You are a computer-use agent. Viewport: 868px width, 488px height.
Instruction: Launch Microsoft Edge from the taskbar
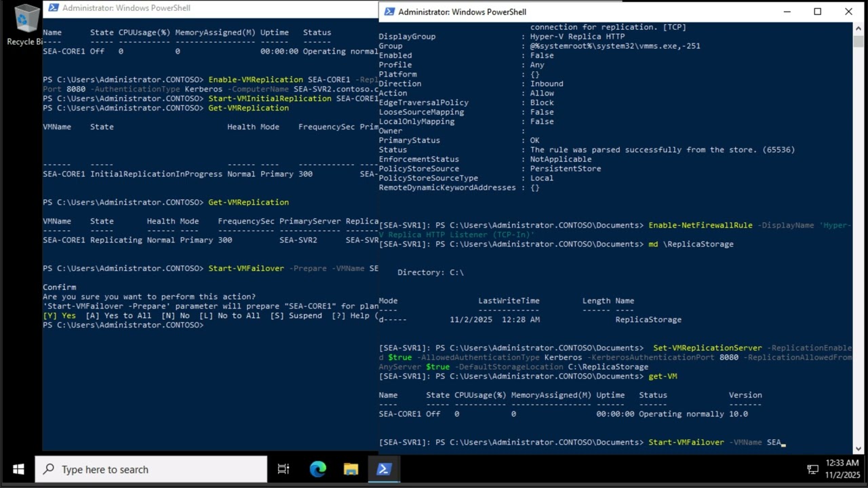click(317, 469)
